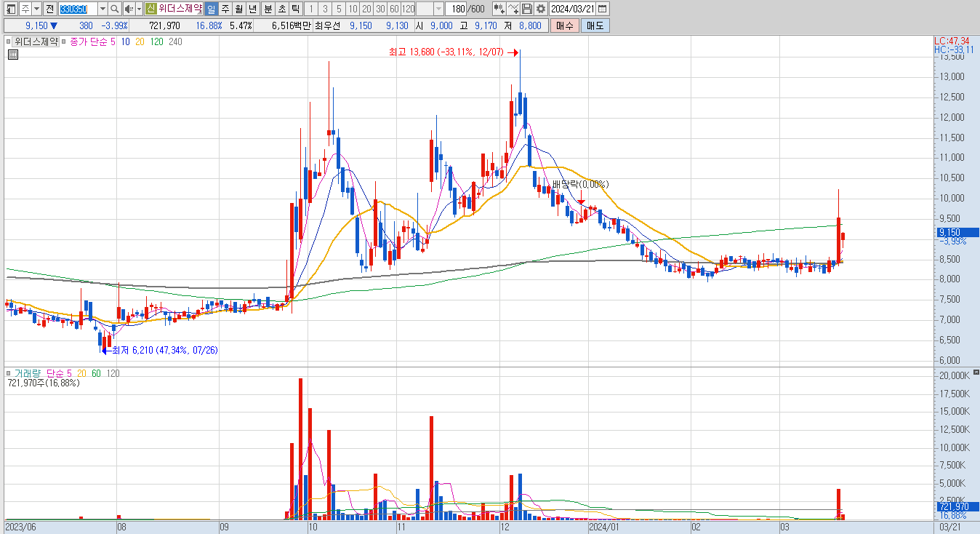Image resolution: width=980 pixels, height=534 pixels.
Task: Click the 종가 단순 moving average label
Action: 88,42
